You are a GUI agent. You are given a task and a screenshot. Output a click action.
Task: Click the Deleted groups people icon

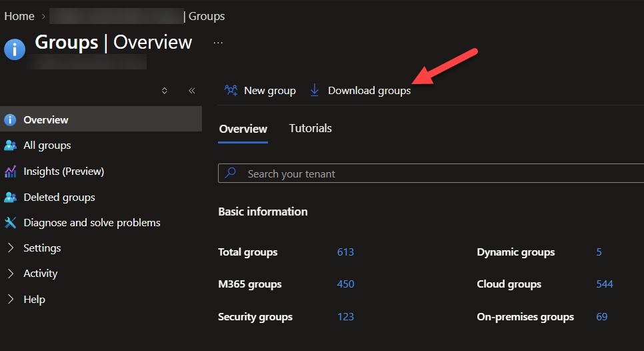[x=10, y=198]
